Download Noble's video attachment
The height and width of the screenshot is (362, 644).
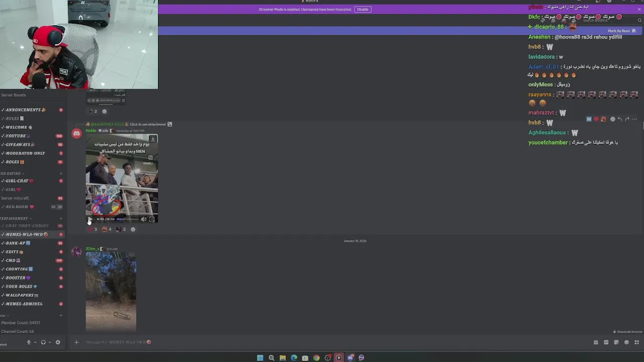(153, 139)
